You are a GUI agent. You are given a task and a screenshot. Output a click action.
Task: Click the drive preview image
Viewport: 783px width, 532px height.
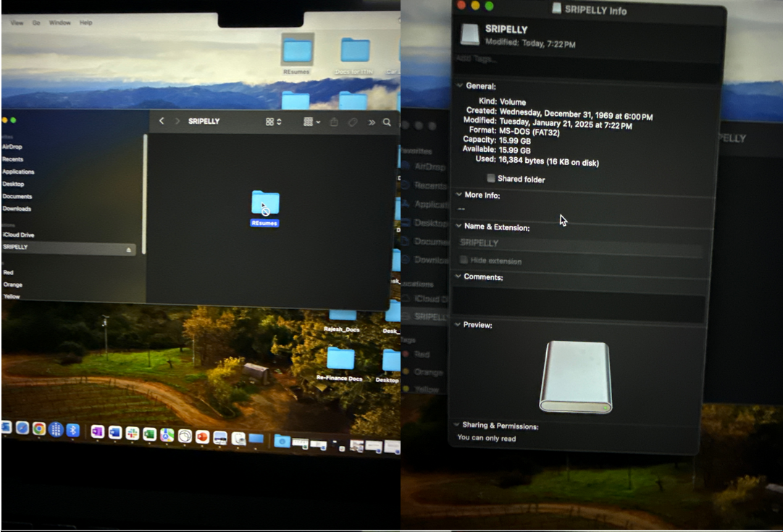point(577,377)
